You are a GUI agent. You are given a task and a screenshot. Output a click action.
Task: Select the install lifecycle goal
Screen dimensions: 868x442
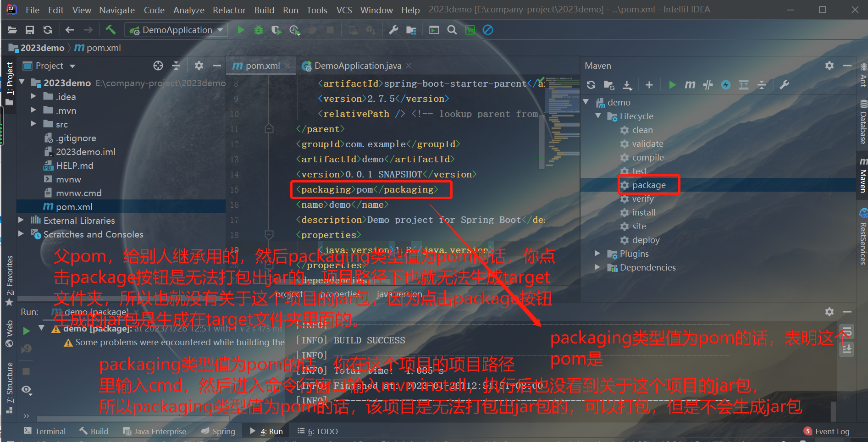(644, 213)
